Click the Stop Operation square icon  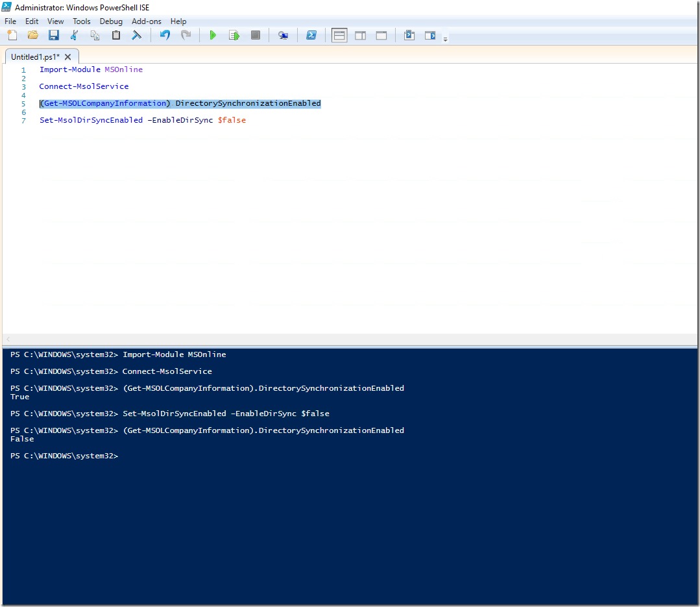[x=255, y=35]
